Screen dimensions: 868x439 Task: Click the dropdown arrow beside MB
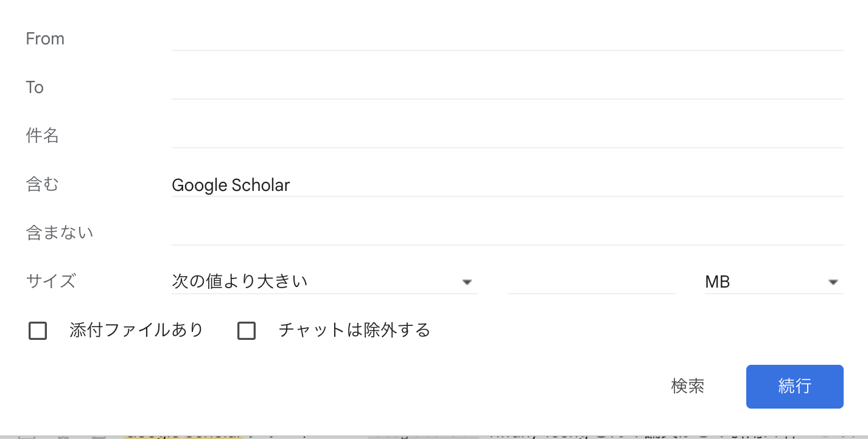pos(833,282)
